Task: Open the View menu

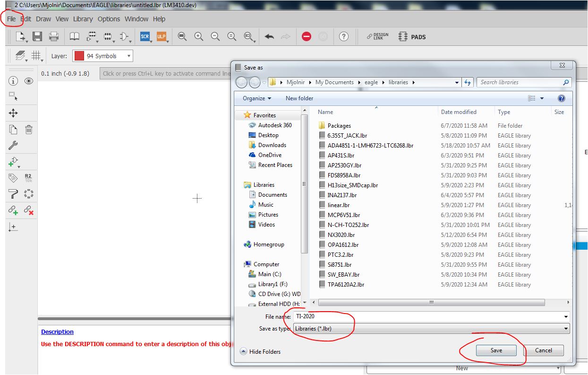Action: click(62, 19)
